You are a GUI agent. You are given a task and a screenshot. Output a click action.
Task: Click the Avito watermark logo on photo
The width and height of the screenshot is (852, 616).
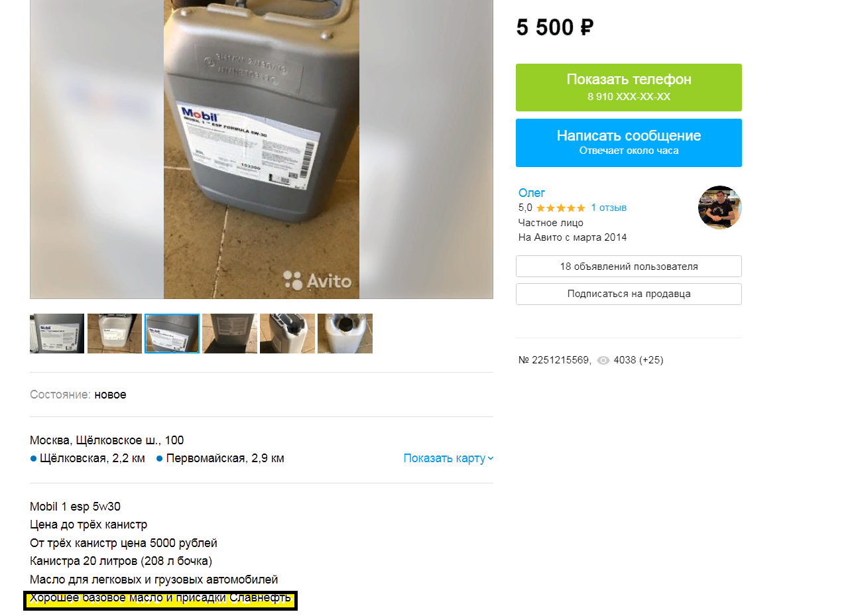(x=317, y=280)
